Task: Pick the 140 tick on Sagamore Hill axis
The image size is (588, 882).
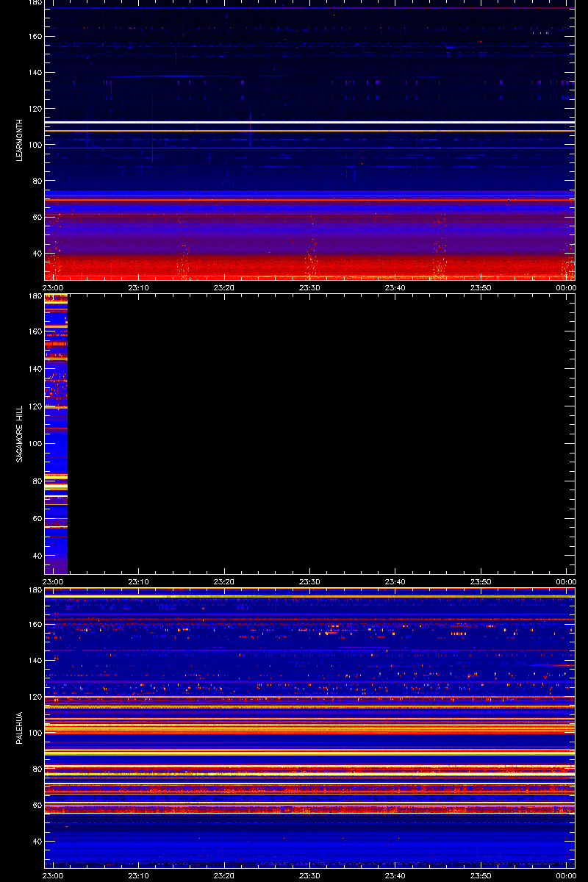Action: click(x=35, y=369)
